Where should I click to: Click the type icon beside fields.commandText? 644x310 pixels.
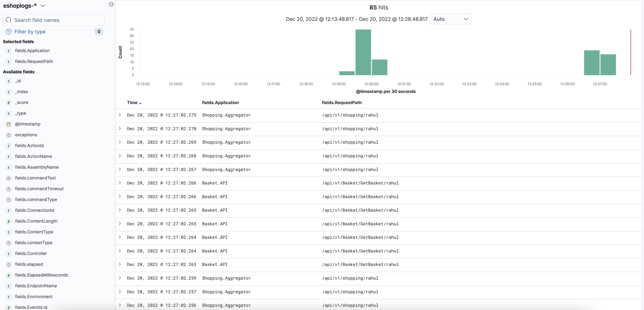8,178
